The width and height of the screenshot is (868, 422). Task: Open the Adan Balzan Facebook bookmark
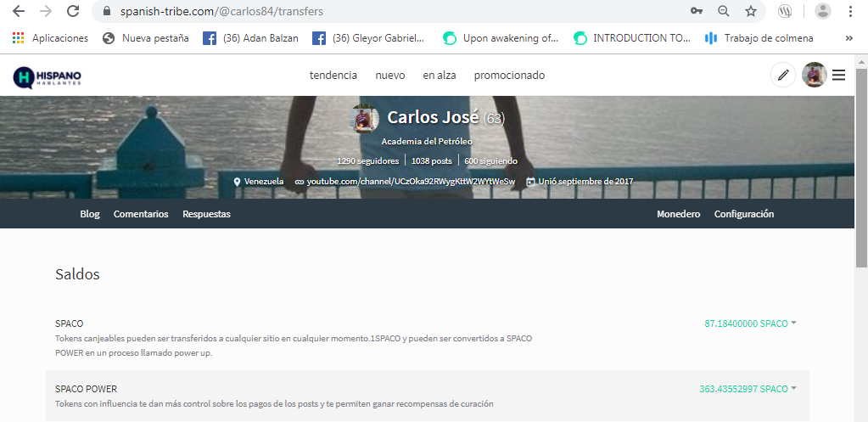coord(251,38)
